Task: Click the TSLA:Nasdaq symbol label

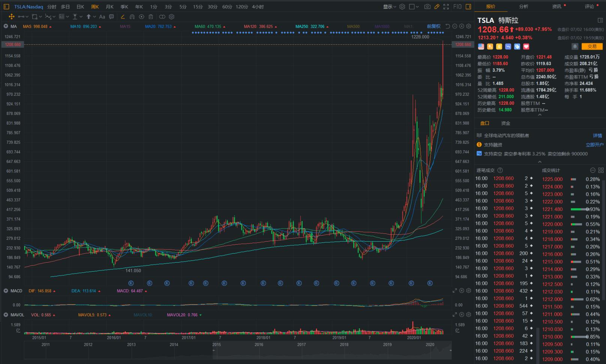Action: tap(29, 7)
